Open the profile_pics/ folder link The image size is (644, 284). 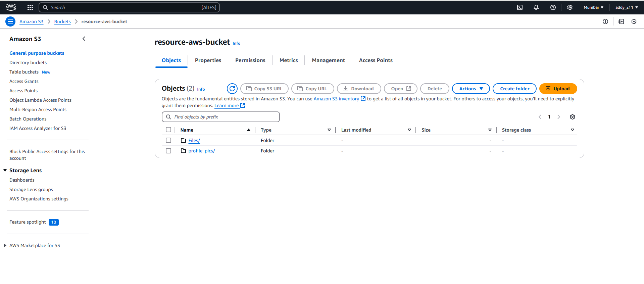[201, 151]
